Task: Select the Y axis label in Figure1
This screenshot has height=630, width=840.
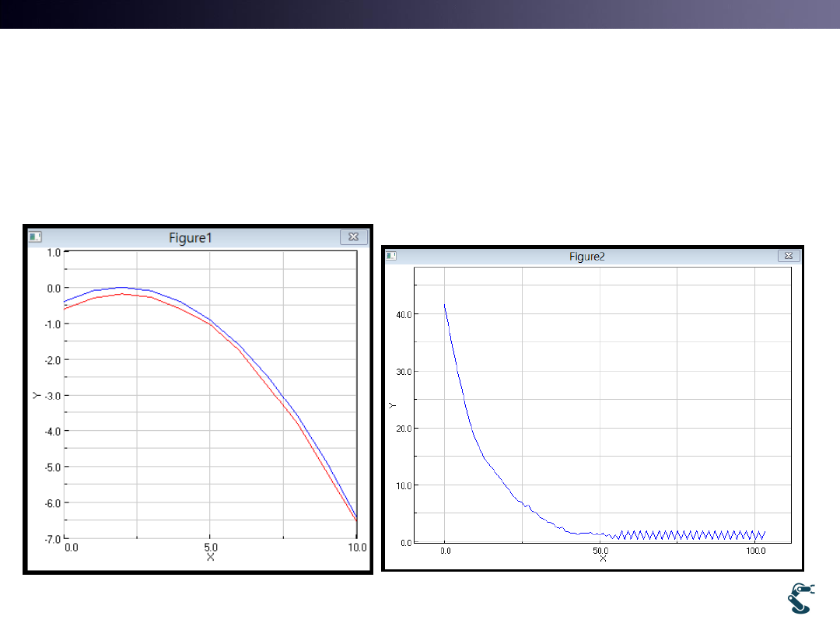Action: 36,395
